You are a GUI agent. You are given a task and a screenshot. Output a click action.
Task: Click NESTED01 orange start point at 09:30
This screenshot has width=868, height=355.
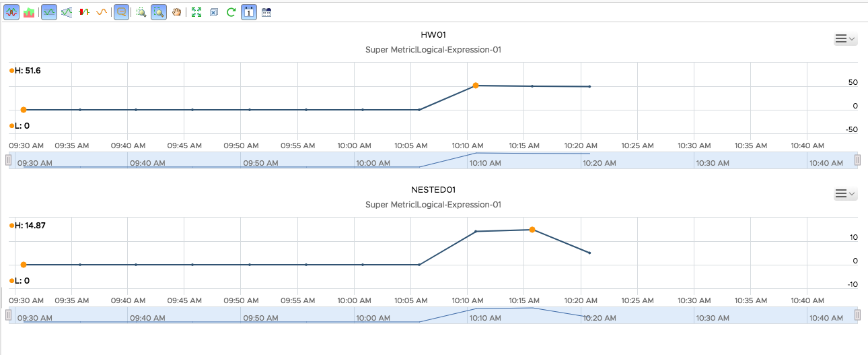tap(24, 265)
